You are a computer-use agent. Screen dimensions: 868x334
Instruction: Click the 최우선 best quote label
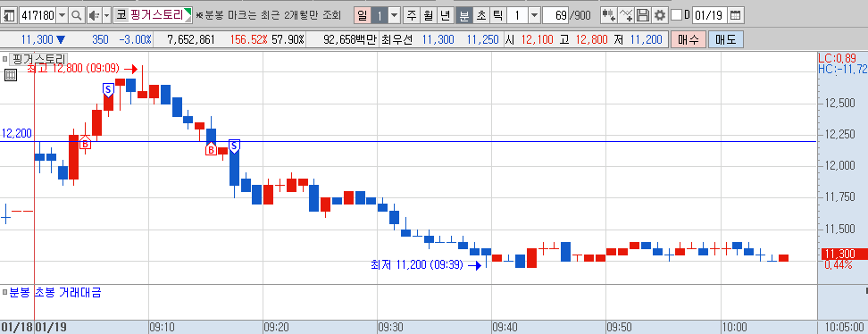(x=396, y=40)
